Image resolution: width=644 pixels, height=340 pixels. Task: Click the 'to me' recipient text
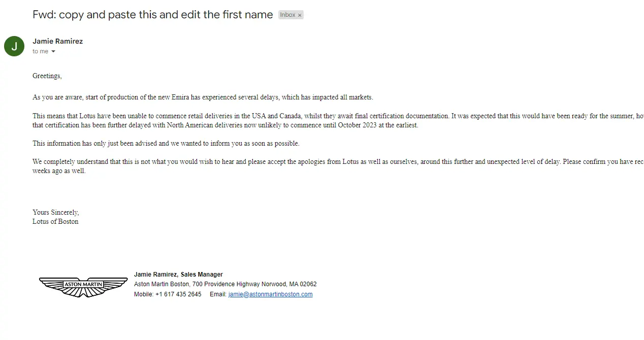(40, 51)
